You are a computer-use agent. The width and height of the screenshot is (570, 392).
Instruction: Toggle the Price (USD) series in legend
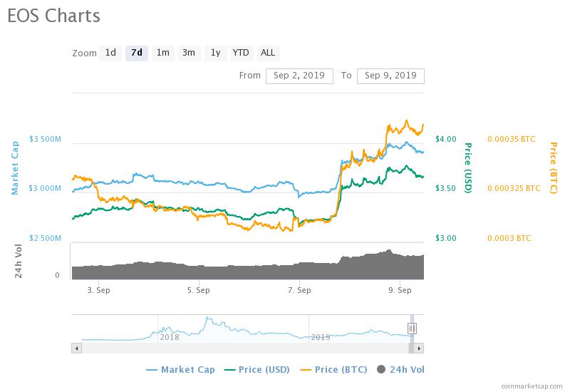coord(257,370)
